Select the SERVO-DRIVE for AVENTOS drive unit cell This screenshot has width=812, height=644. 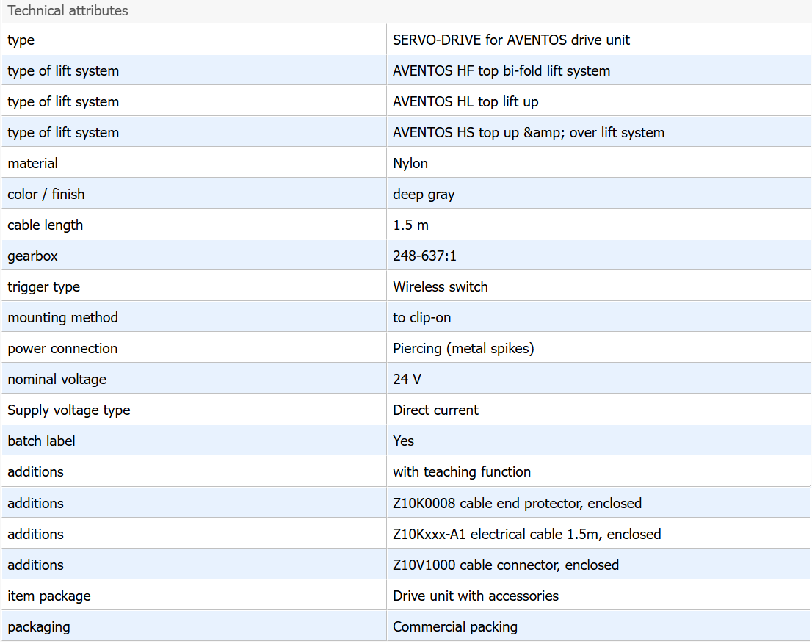pos(511,40)
